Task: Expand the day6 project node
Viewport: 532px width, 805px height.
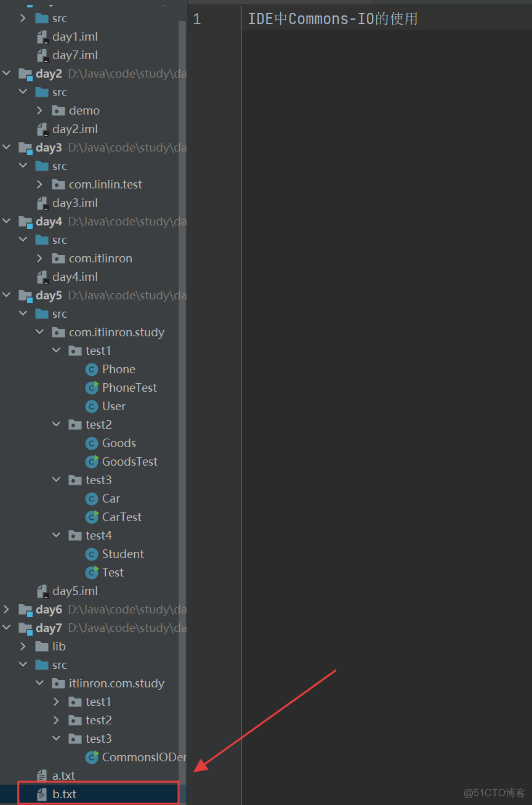Action: coord(6,609)
